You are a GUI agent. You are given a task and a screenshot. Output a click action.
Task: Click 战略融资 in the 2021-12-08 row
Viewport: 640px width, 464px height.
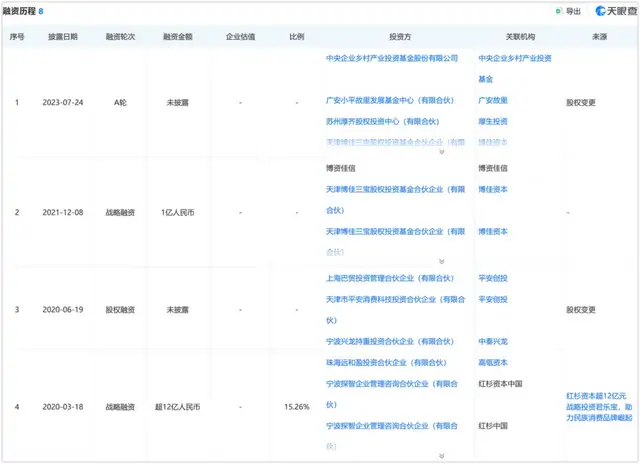(120, 213)
